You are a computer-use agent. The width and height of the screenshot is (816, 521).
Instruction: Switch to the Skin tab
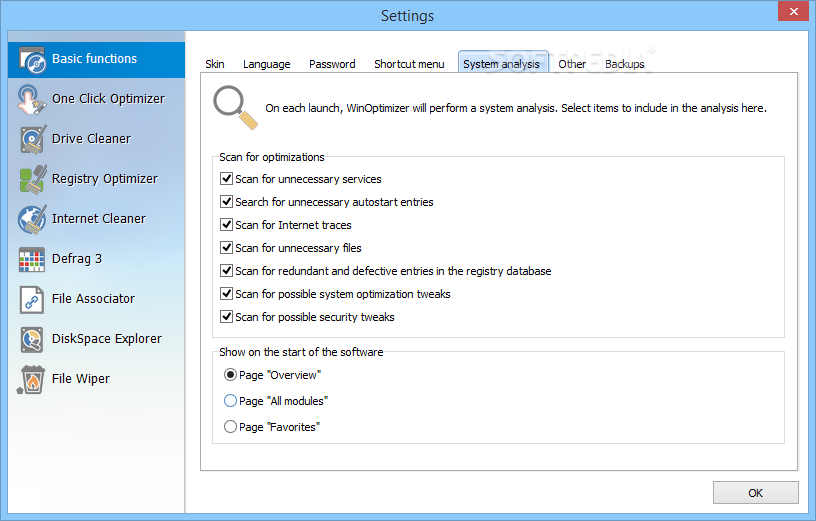point(215,64)
